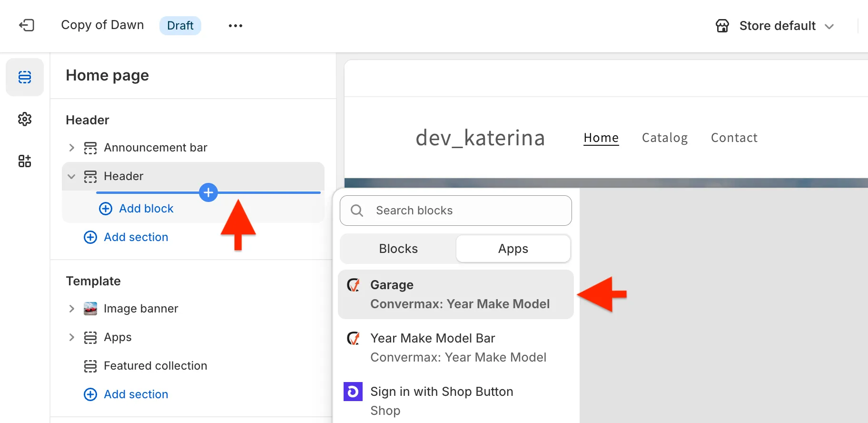Switch to the Apps tab
Screen dimensions: 868x423
513,249
